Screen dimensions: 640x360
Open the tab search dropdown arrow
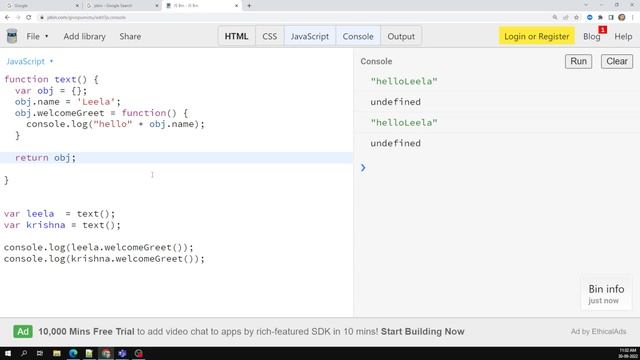pyautogui.click(x=586, y=5)
